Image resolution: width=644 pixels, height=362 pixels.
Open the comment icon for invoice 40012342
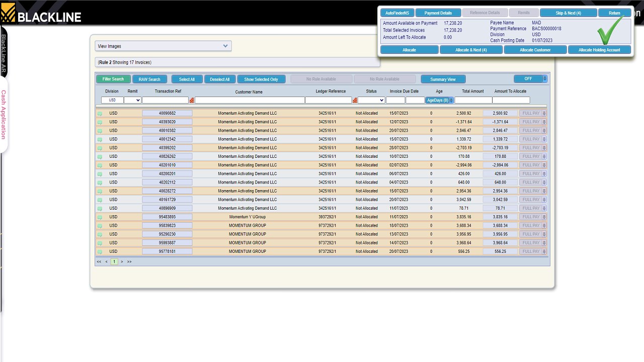pyautogui.click(x=100, y=139)
